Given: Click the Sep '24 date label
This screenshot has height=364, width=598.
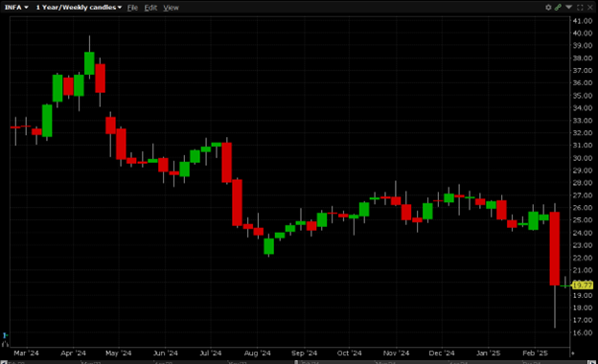Looking at the screenshot, I should (x=305, y=353).
